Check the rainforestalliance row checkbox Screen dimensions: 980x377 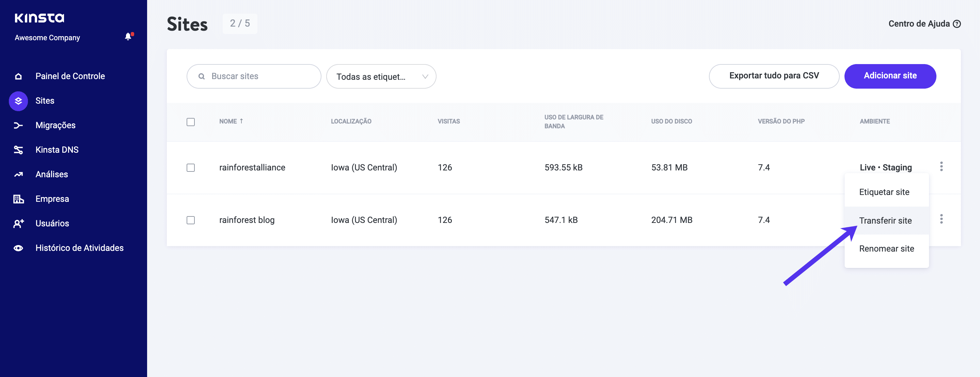191,168
